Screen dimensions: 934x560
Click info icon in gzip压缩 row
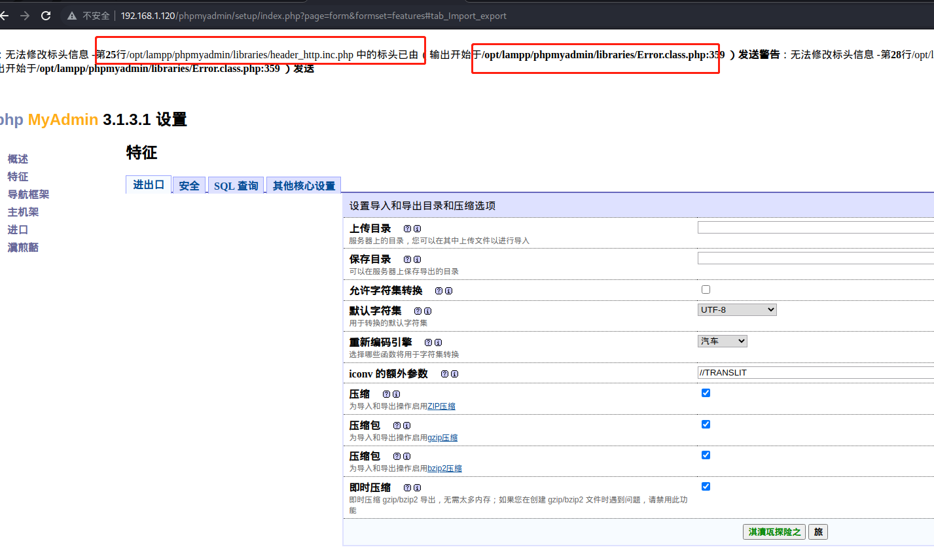point(406,426)
